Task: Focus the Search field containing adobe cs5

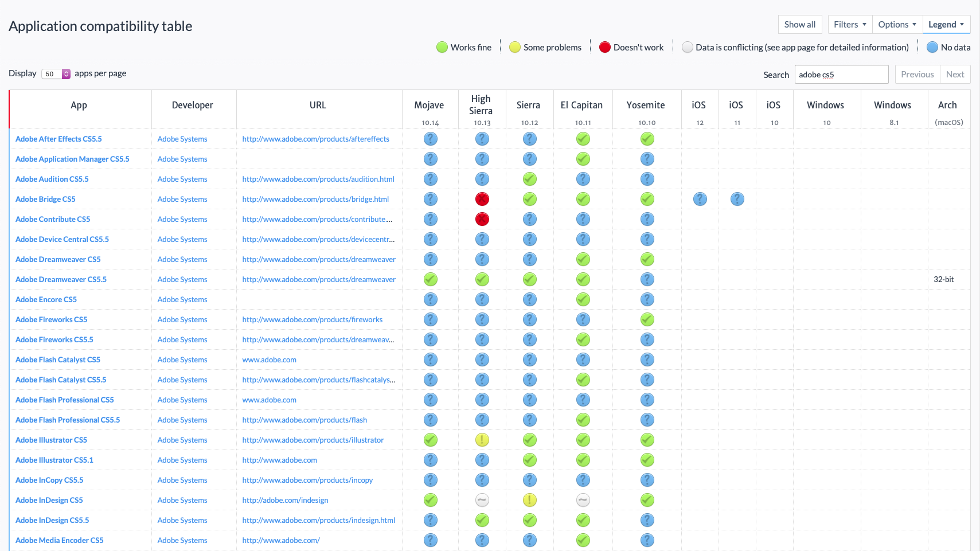Action: [841, 75]
